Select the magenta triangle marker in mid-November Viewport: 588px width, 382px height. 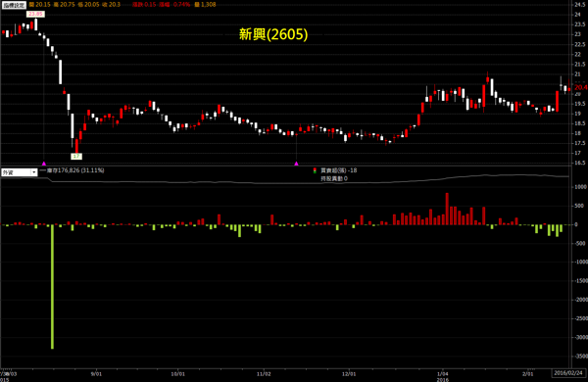pos(296,164)
